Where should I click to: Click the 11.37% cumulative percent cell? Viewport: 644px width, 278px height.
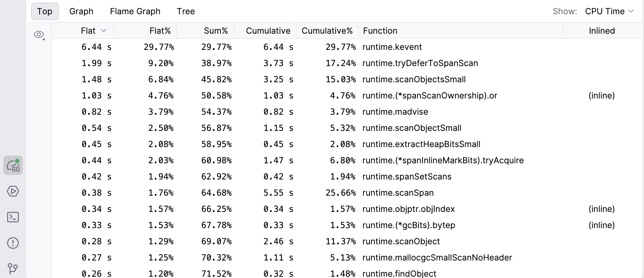341,241
